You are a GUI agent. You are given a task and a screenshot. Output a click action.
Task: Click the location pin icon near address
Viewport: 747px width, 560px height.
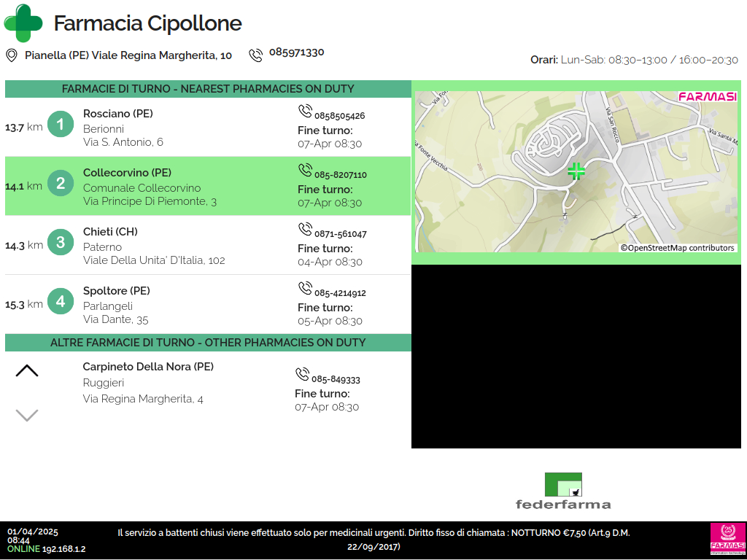tap(12, 55)
